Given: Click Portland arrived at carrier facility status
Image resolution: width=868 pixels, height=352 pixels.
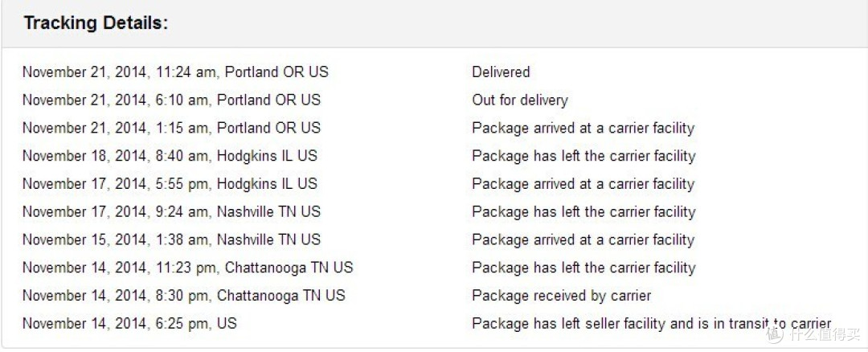Looking at the screenshot, I should coord(583,129).
